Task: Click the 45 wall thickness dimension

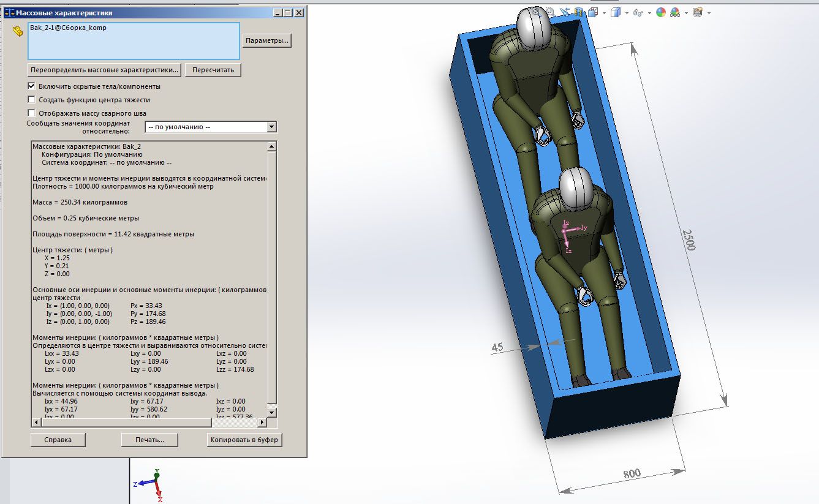Action: pyautogui.click(x=497, y=348)
